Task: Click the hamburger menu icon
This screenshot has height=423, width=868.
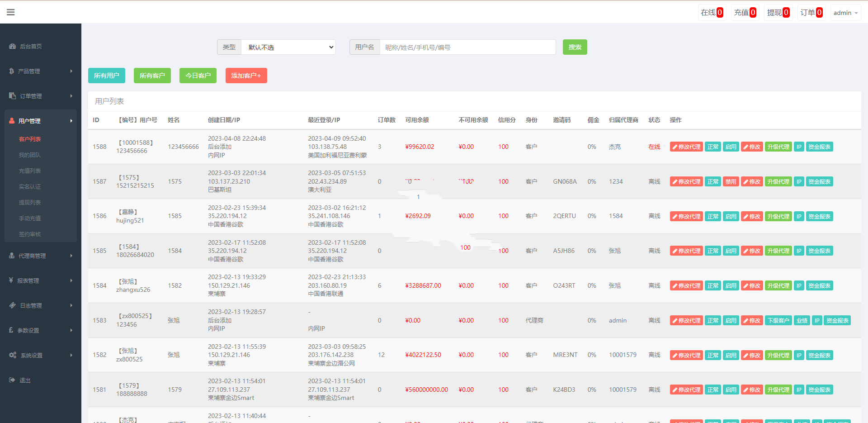Action: pos(11,12)
